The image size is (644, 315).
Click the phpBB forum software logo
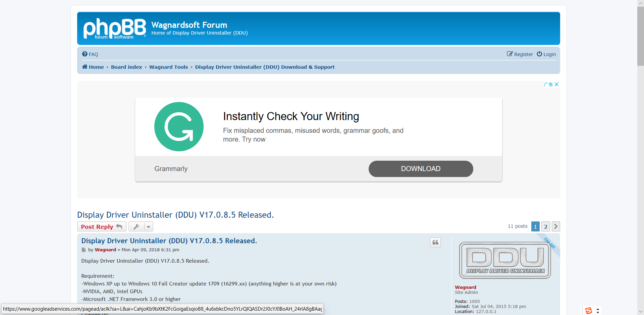click(x=115, y=29)
